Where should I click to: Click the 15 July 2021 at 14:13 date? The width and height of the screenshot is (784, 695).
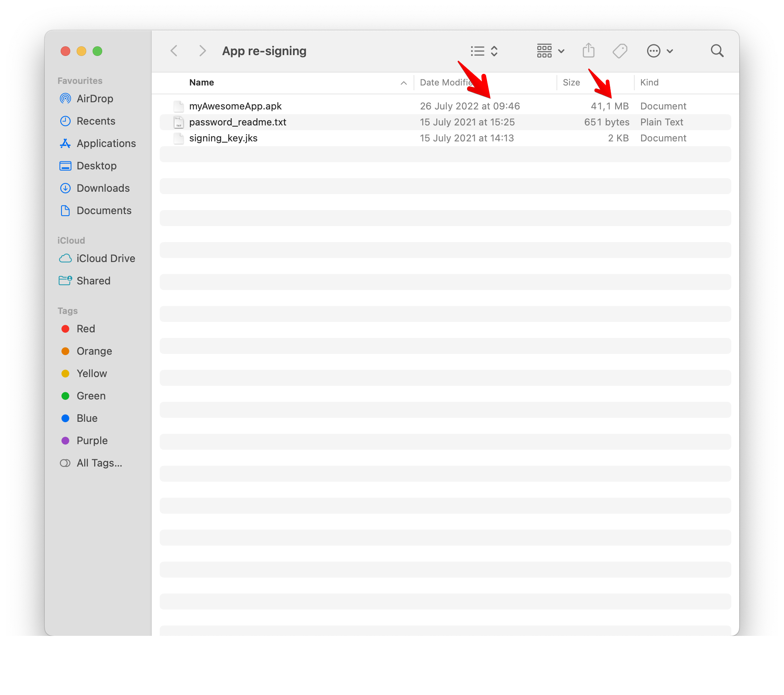click(467, 138)
